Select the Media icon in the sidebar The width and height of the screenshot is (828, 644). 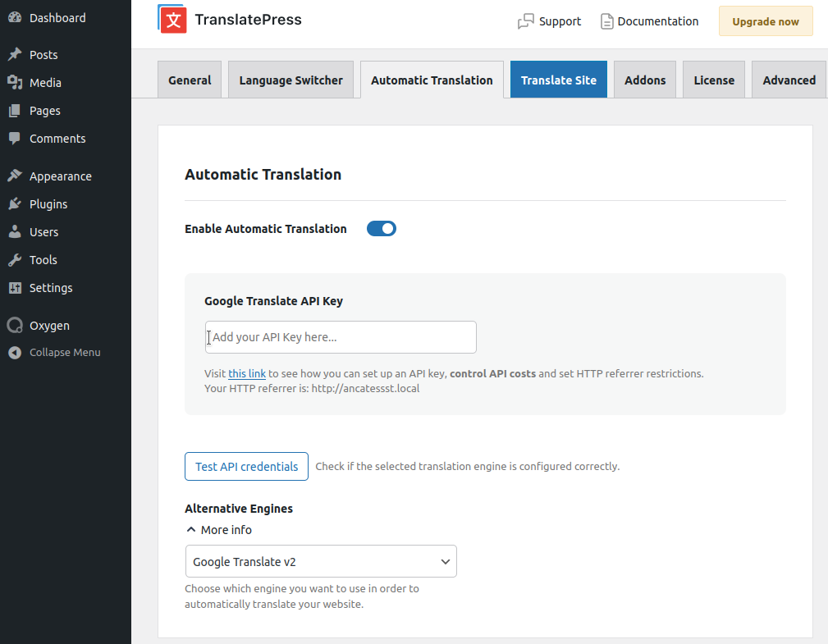pyautogui.click(x=14, y=82)
